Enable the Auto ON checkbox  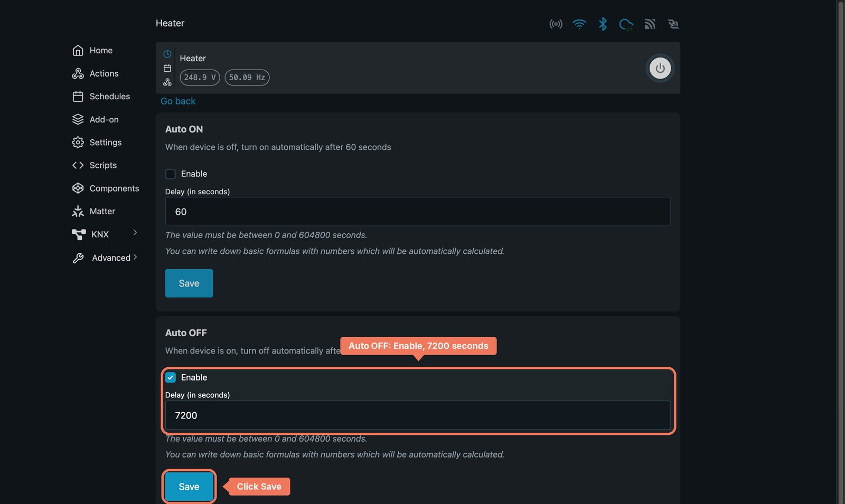click(x=171, y=174)
